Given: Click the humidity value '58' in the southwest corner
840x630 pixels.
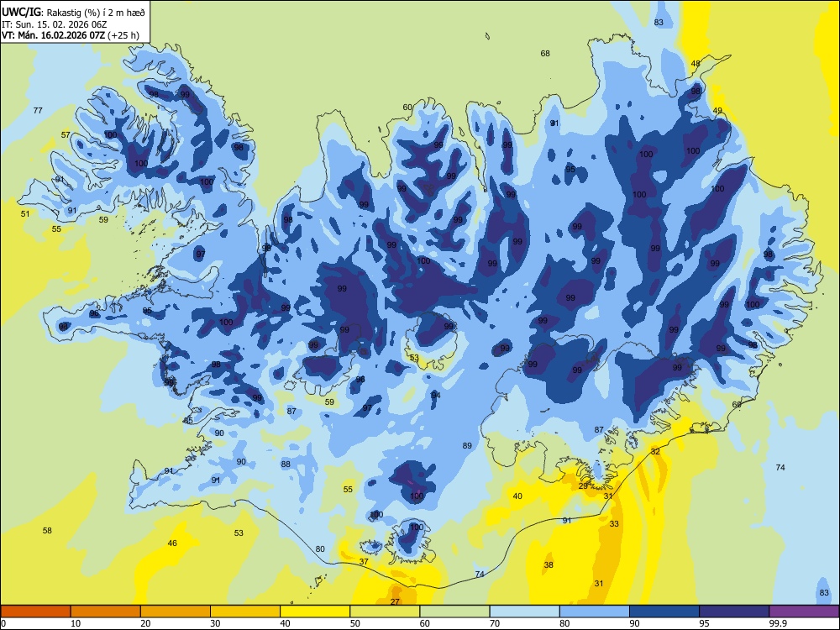Looking at the screenshot, I should click(47, 530).
